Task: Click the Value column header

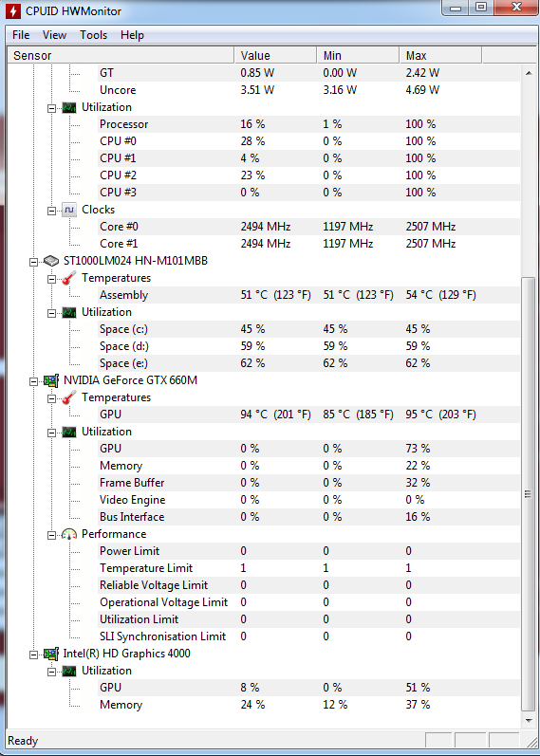Action: pos(275,55)
